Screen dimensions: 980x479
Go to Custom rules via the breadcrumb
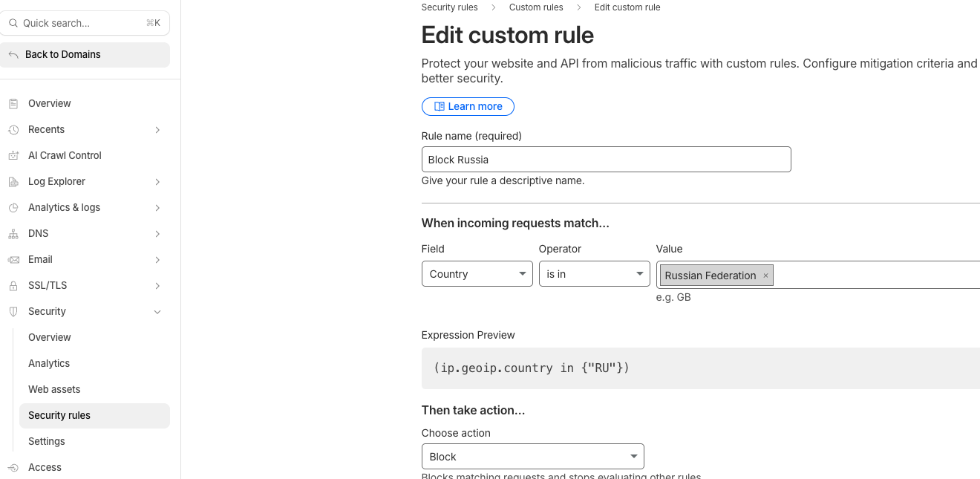[535, 7]
